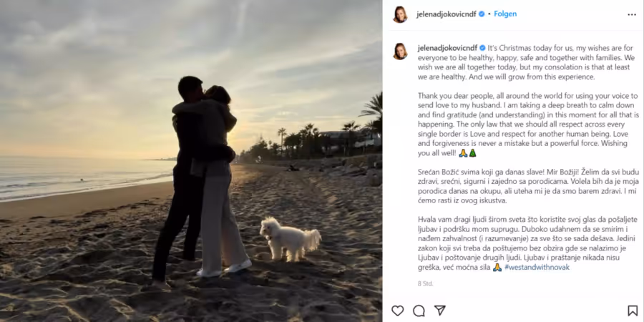This screenshot has width=644, height=322.
Task: Click username at start of caption
Action: (448, 48)
